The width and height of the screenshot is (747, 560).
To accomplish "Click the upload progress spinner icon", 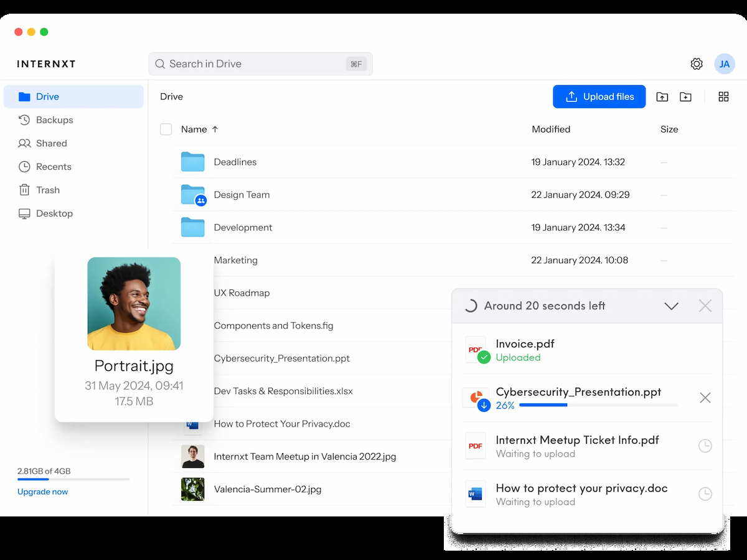I will (471, 306).
